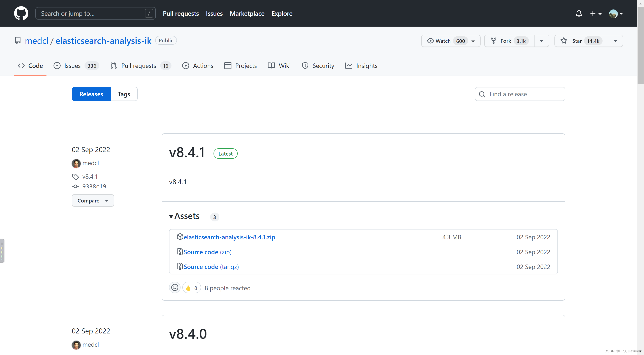Select the Releases button

point(91,94)
